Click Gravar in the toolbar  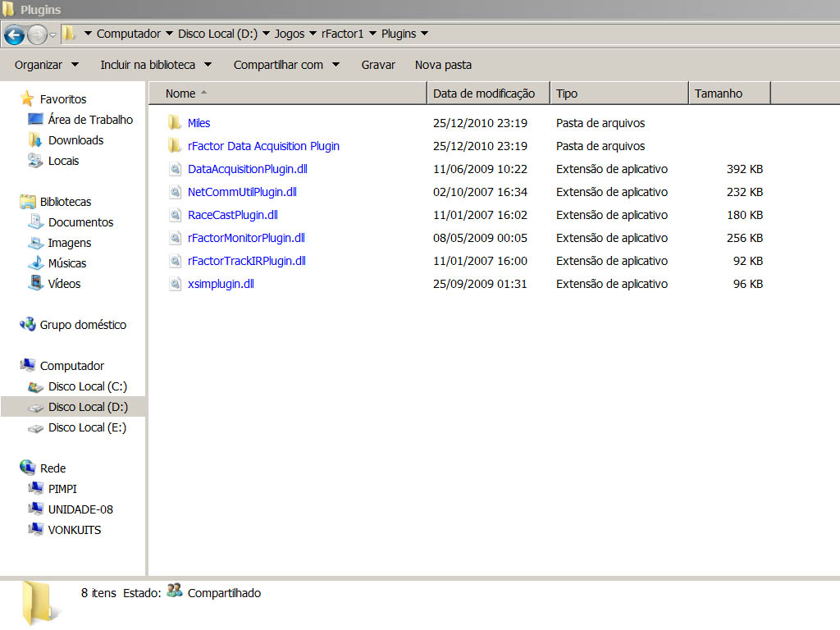point(378,65)
